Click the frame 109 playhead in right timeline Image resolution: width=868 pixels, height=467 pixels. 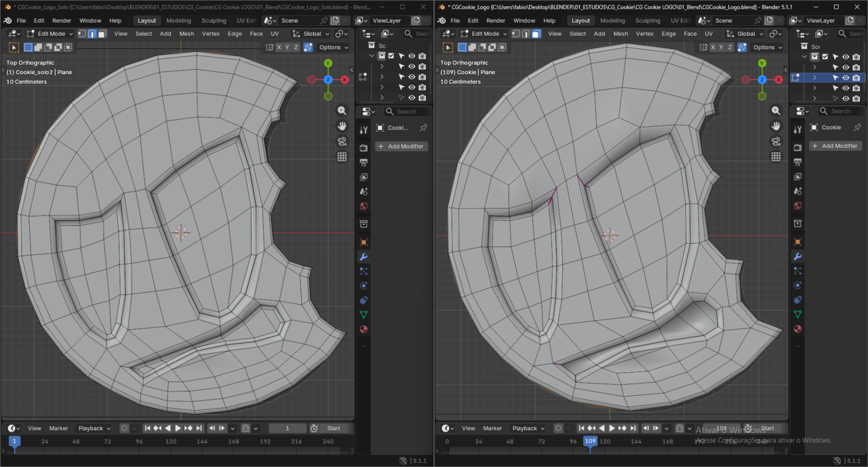[590, 441]
